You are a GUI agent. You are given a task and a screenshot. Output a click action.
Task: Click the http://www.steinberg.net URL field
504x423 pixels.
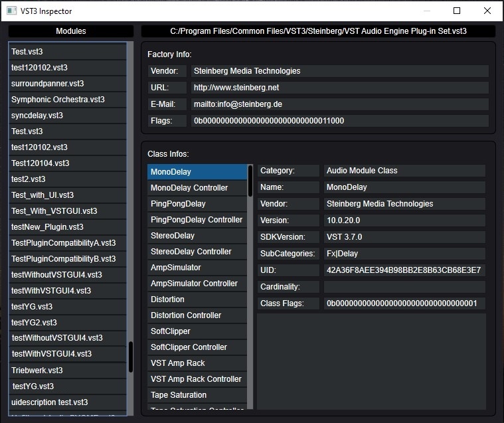tap(340, 88)
